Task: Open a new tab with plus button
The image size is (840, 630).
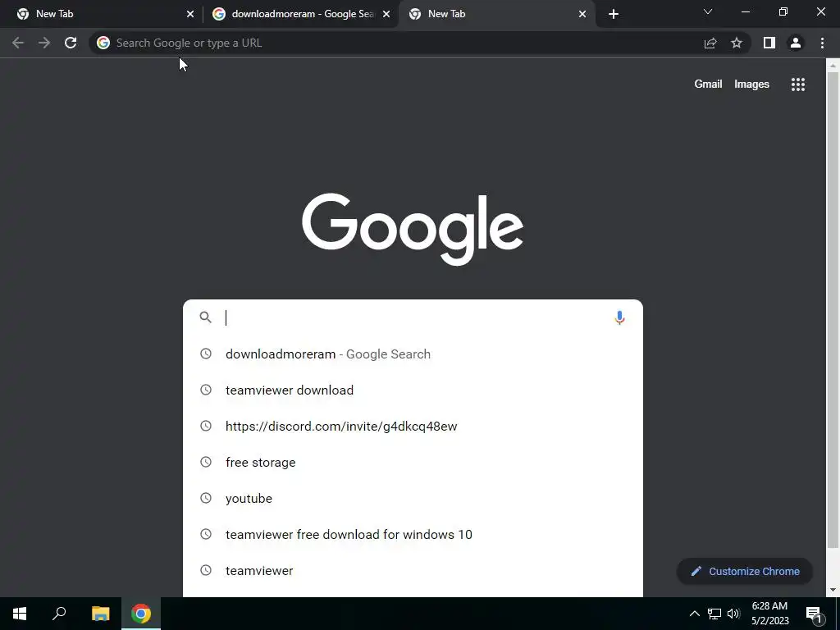Action: coord(614,14)
